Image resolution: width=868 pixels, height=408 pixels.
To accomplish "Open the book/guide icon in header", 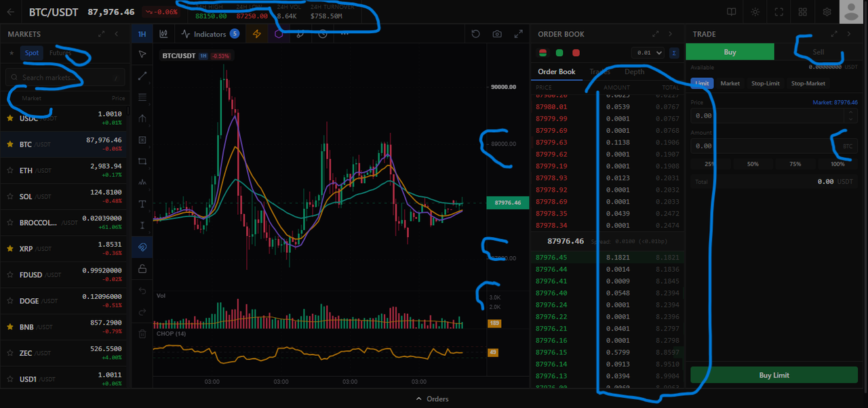I will (x=732, y=12).
